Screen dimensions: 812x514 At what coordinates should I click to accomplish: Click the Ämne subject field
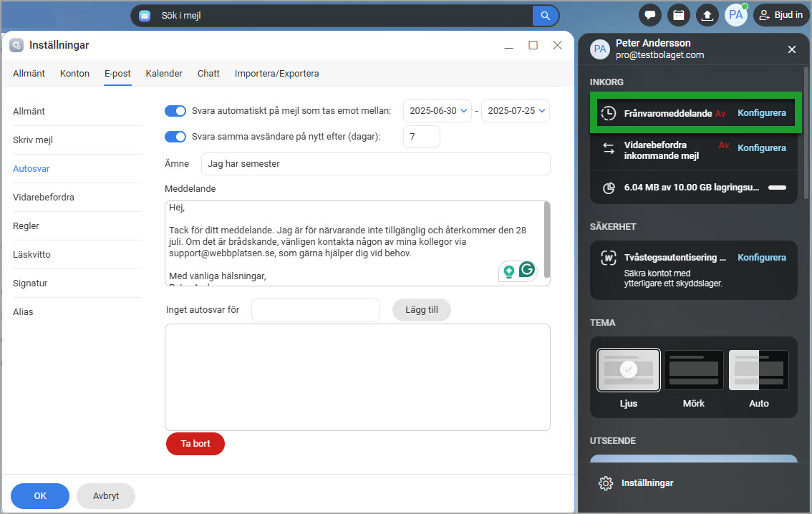tap(375, 163)
